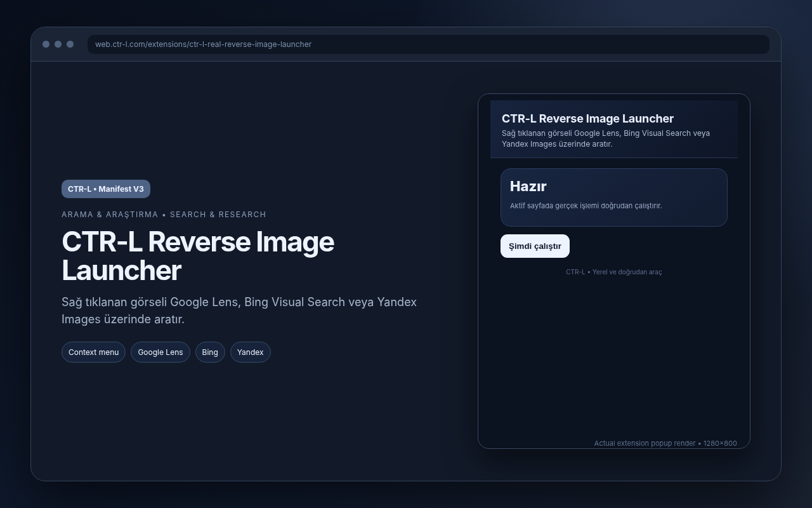Click the text Aktif sayfada gerçek işlemi doğrudan çalıştırır

click(x=586, y=206)
